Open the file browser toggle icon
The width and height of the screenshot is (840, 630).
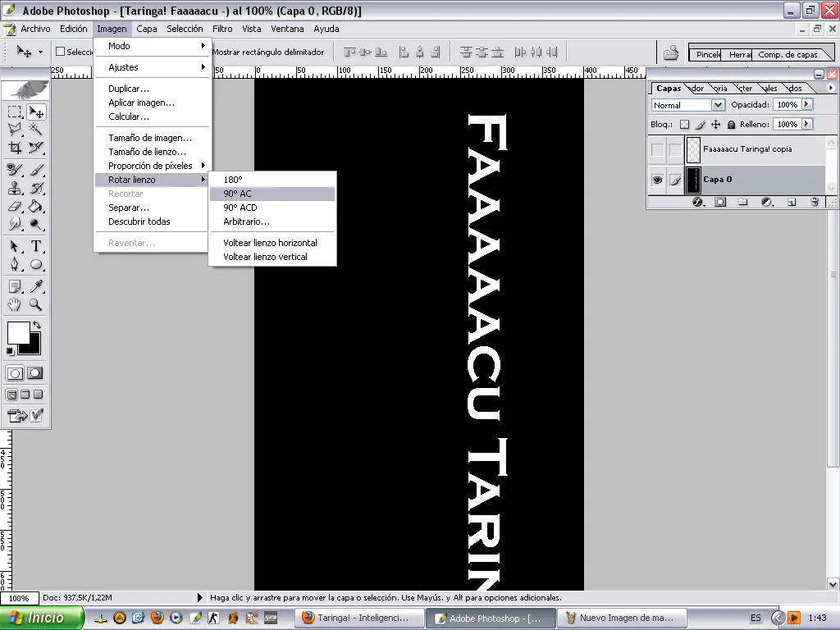pos(671,52)
